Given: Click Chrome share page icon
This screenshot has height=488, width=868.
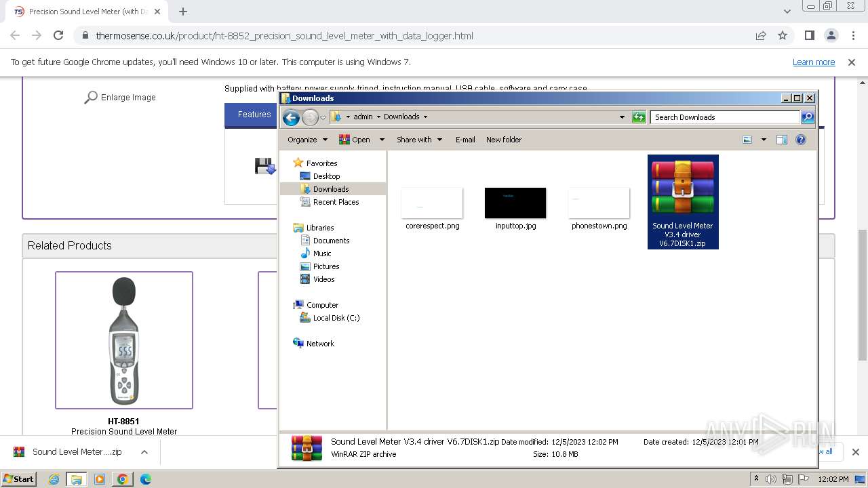Looking at the screenshot, I should click(x=761, y=35).
